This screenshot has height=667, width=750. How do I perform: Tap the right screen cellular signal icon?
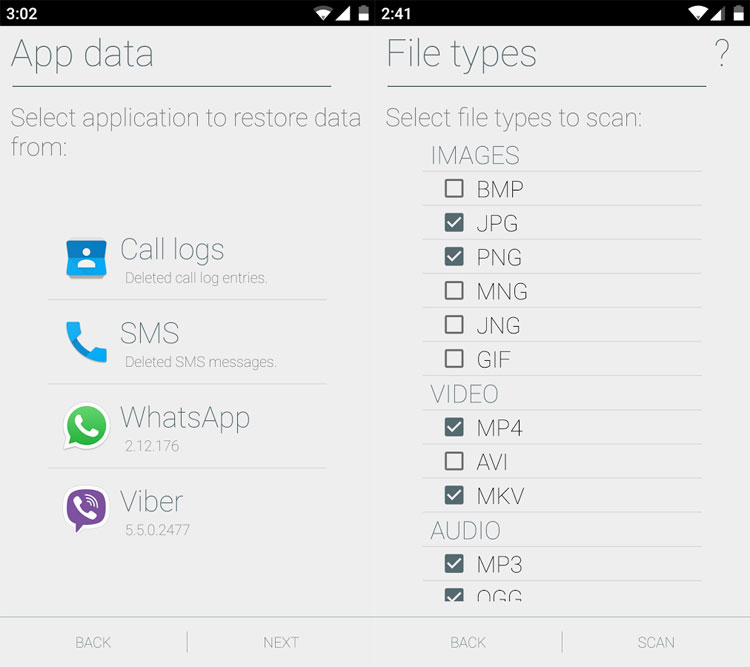(717, 13)
